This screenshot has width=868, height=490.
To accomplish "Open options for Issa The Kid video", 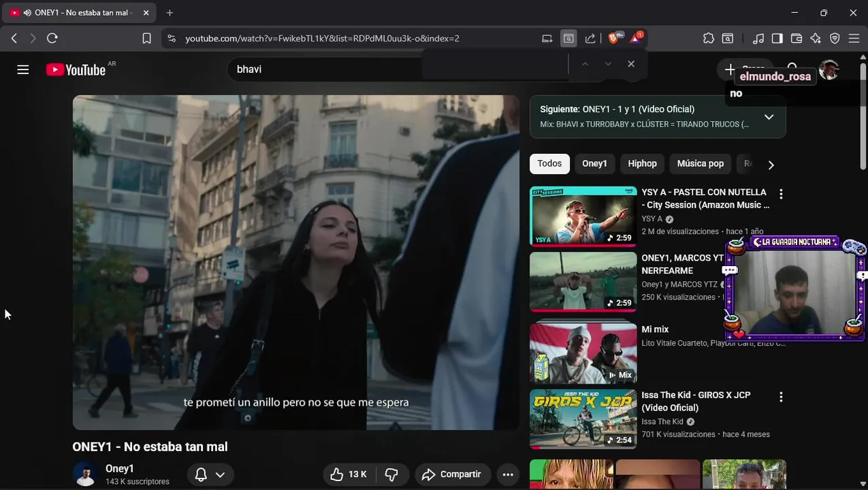I will pyautogui.click(x=781, y=397).
